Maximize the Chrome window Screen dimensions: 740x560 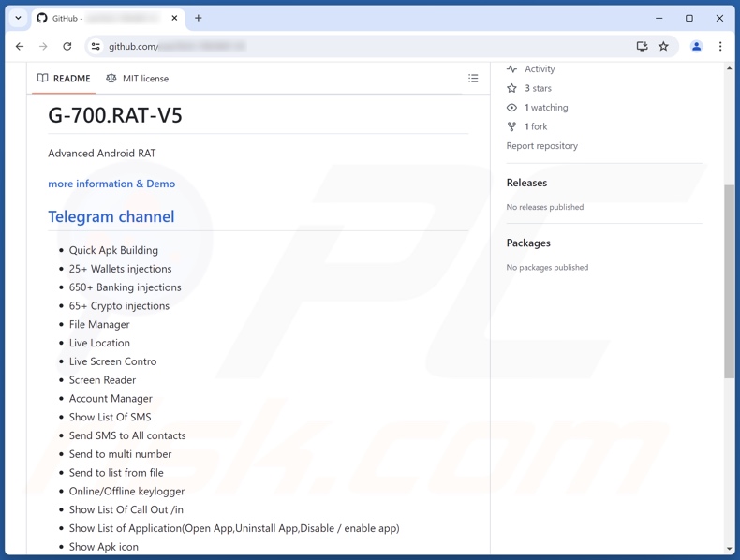(689, 18)
